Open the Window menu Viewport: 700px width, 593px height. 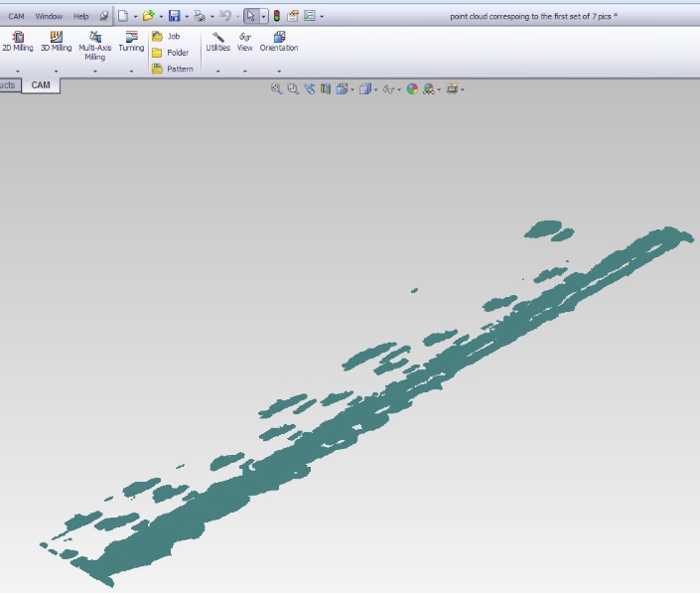coord(49,17)
